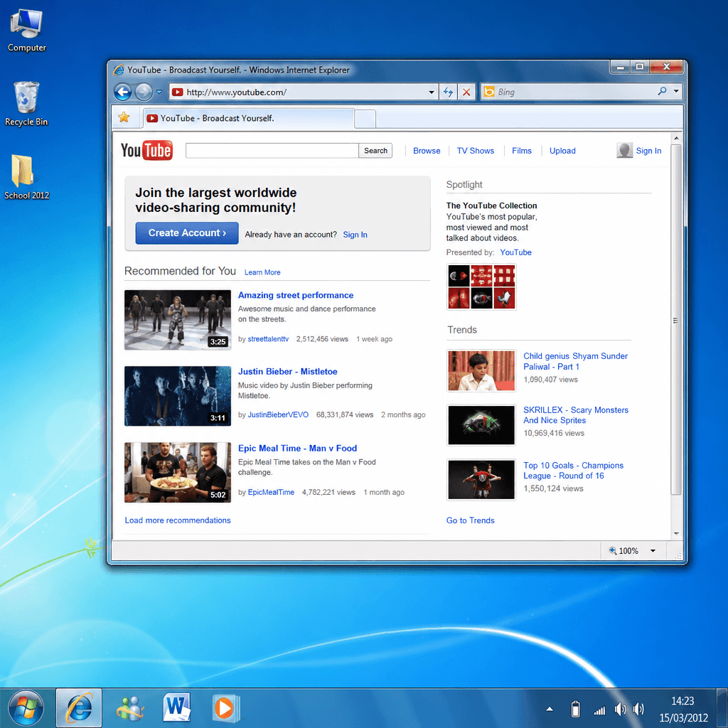This screenshot has height=728, width=728.
Task: Click the vertical scrollbar thumb
Action: click(676, 319)
